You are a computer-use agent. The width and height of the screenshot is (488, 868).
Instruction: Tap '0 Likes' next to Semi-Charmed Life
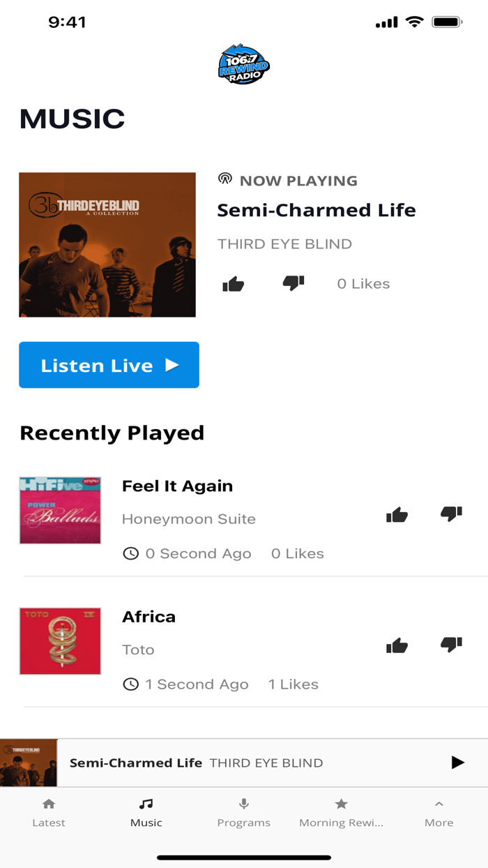coord(363,283)
